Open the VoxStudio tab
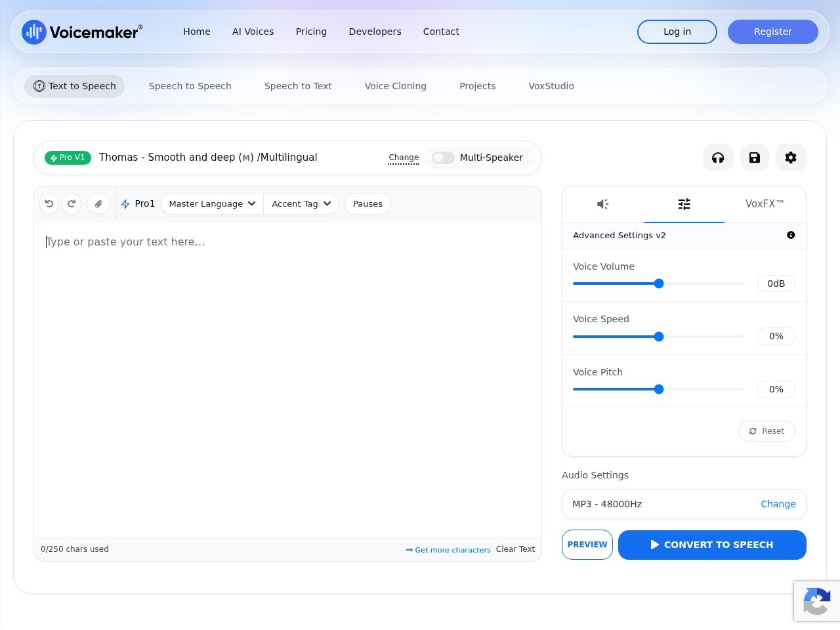840x630 pixels. pos(551,86)
